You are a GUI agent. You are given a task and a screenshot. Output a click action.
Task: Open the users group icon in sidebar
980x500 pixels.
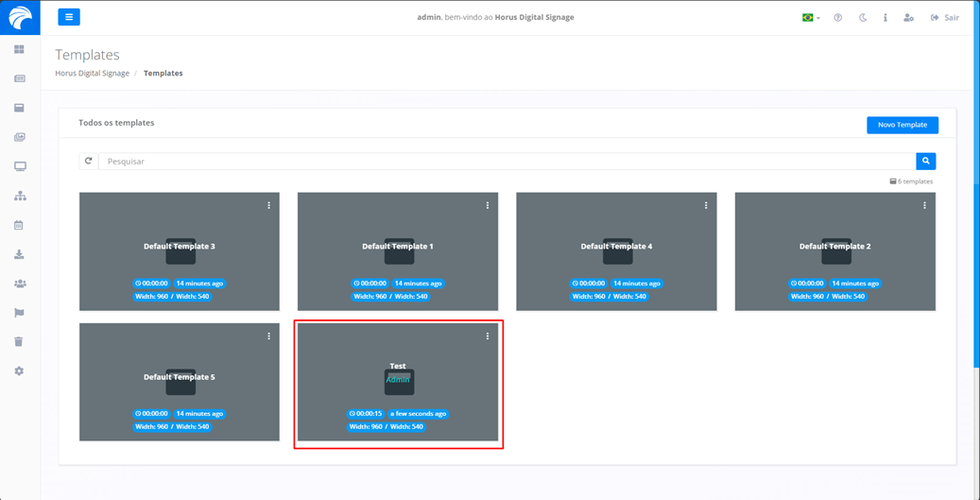click(19, 284)
